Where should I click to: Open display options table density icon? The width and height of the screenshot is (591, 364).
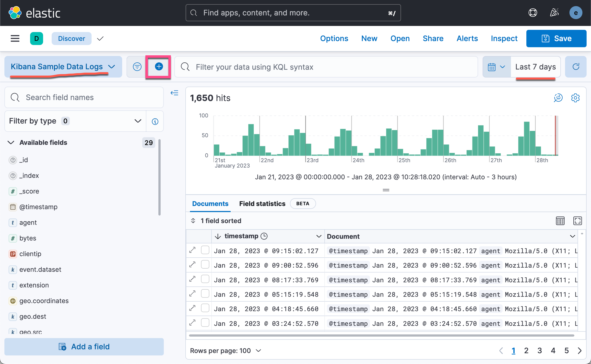[x=560, y=221]
